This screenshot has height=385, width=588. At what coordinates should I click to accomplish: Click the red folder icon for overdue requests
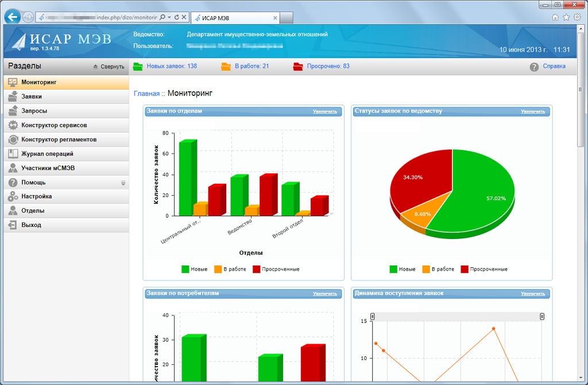tap(298, 67)
